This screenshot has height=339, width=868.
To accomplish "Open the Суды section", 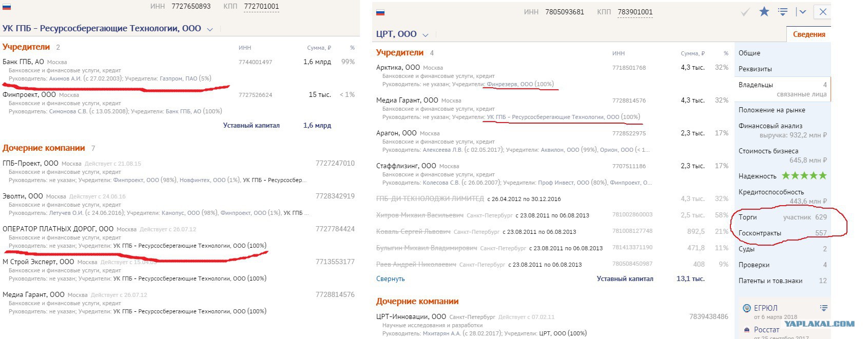I will (783, 249).
